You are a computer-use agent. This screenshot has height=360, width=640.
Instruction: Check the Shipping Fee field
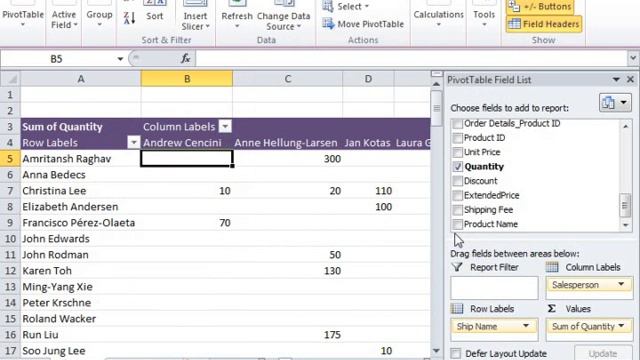coord(458,210)
